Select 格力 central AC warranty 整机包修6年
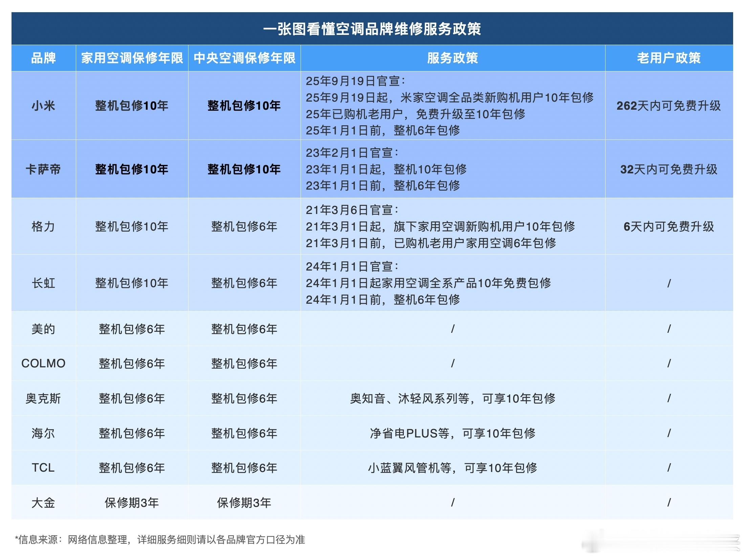The height and width of the screenshot is (560, 746). [244, 226]
